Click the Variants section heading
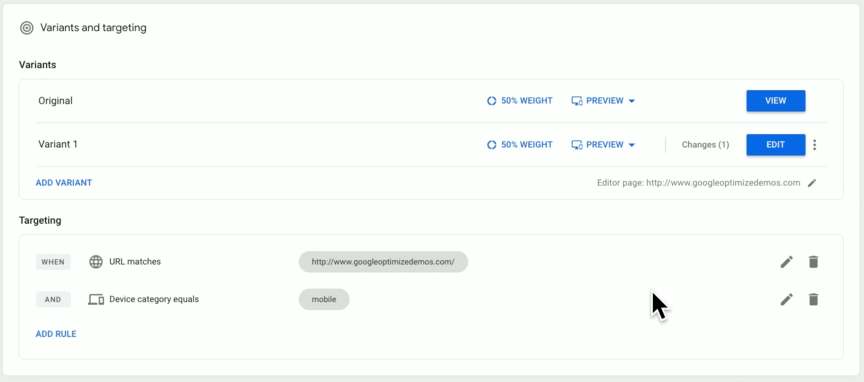The image size is (864, 382). [37, 65]
